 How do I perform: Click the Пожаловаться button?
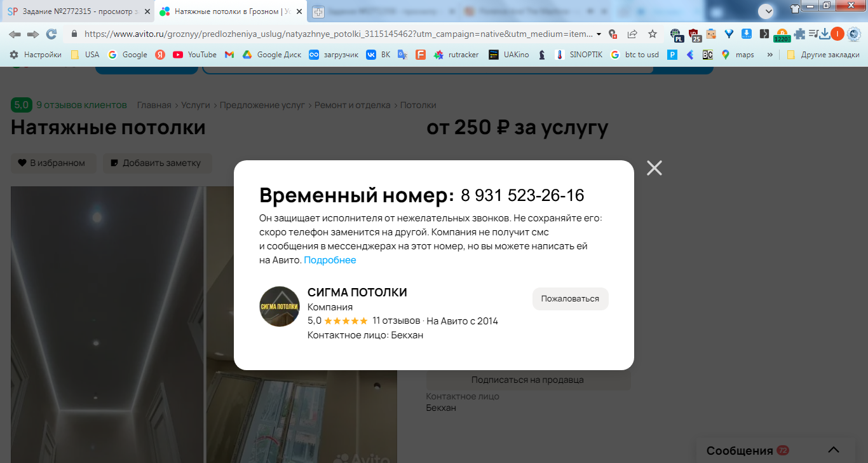(x=570, y=299)
